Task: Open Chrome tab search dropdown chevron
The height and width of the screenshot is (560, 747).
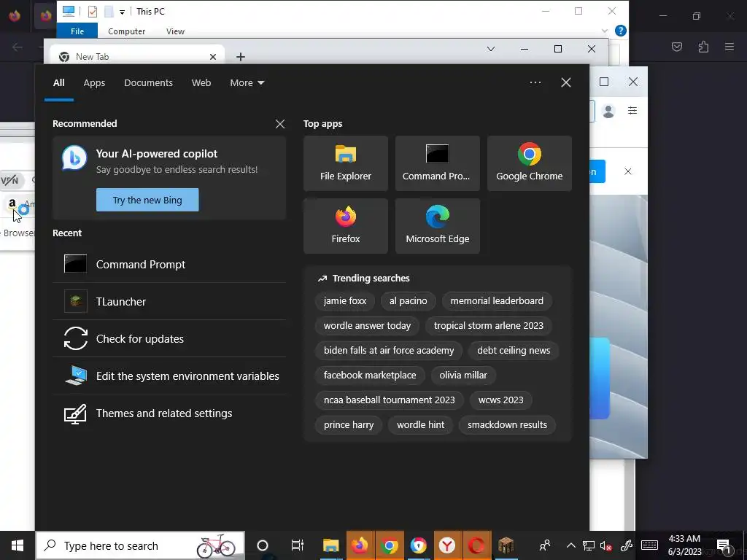Action: pos(491,49)
